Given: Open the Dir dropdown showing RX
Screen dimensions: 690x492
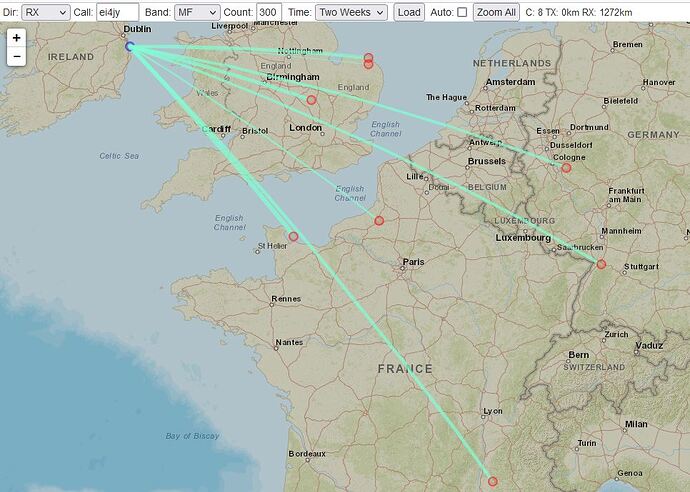Looking at the screenshot, I should point(45,12).
